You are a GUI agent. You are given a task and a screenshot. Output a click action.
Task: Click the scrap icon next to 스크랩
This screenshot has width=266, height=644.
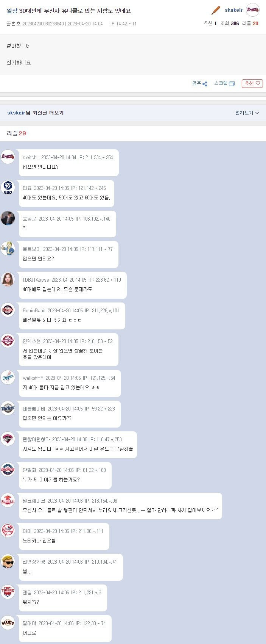click(x=232, y=84)
